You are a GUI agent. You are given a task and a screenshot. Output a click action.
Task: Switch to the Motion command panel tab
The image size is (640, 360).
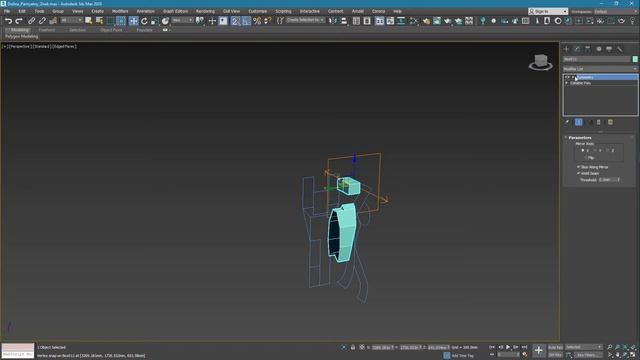click(598, 49)
